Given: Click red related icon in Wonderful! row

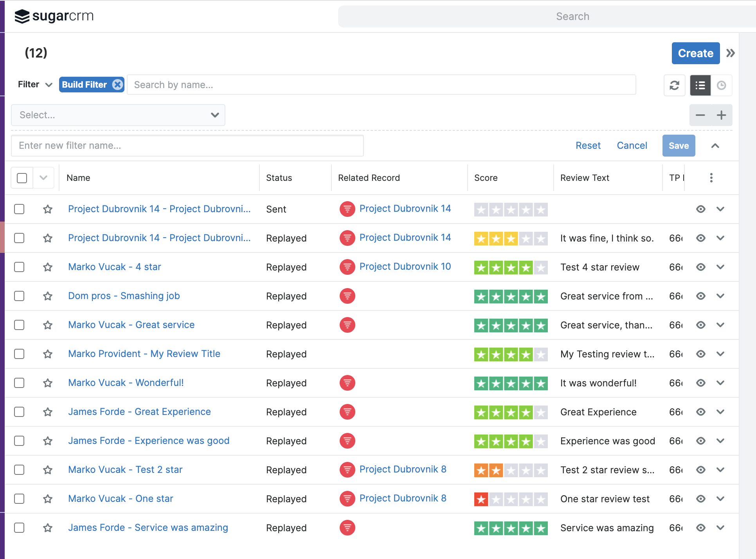Looking at the screenshot, I should click(x=347, y=383).
